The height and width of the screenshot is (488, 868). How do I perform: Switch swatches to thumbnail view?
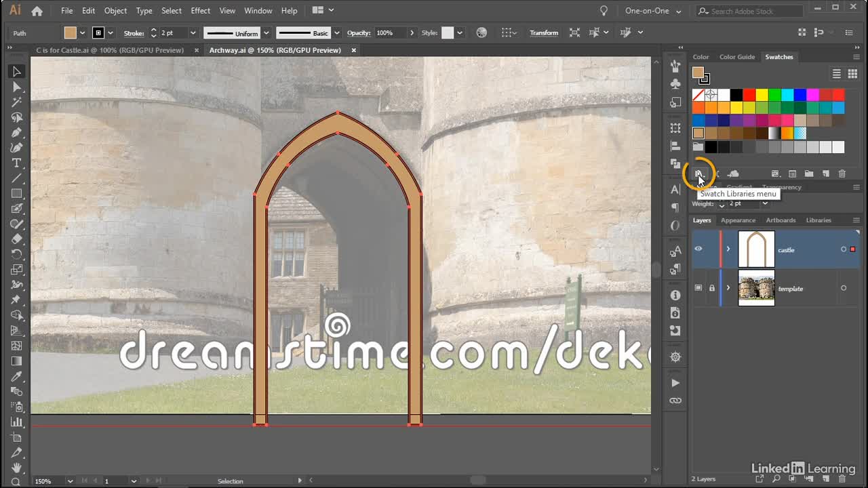point(852,74)
